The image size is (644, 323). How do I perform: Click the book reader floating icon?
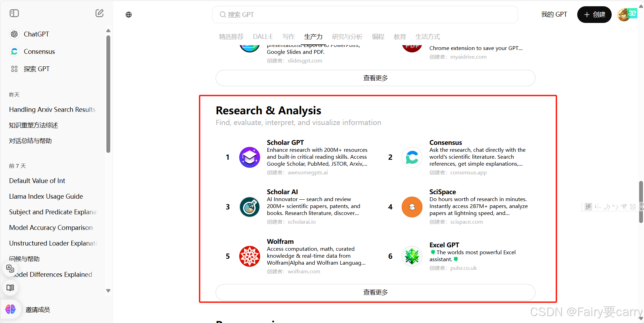point(10,288)
